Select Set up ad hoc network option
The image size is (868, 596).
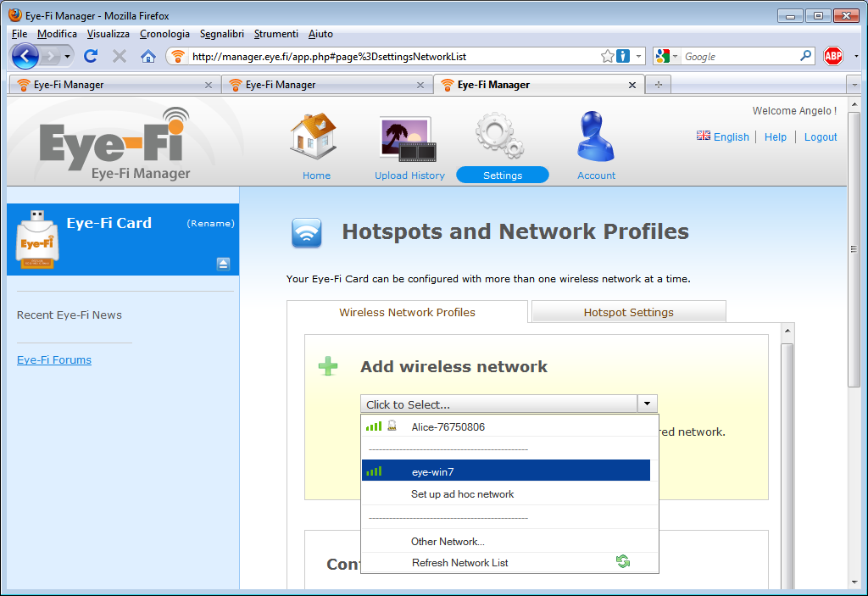coord(509,494)
